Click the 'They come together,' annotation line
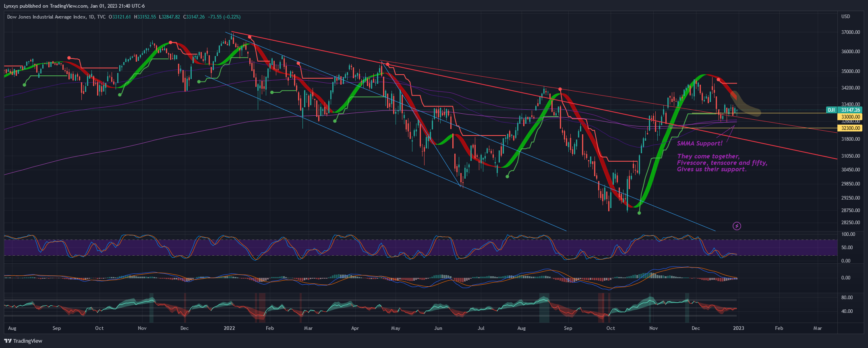 (708, 156)
